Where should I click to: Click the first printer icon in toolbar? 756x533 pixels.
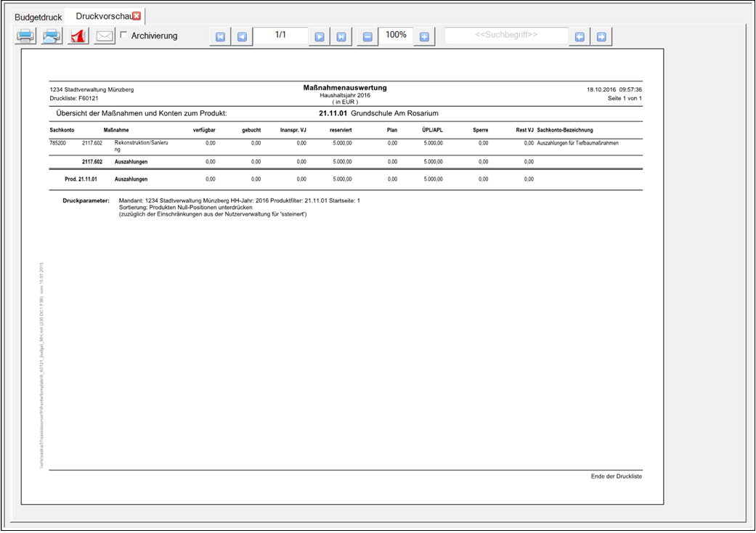point(25,36)
